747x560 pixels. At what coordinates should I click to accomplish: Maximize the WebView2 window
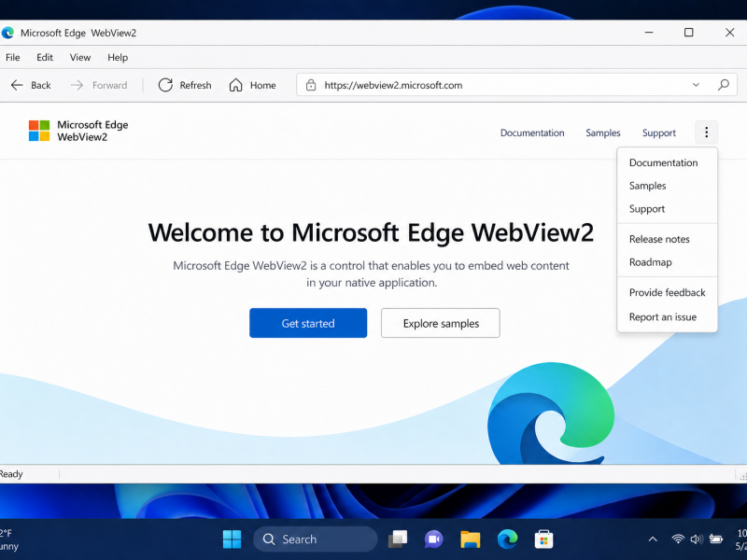(x=688, y=33)
